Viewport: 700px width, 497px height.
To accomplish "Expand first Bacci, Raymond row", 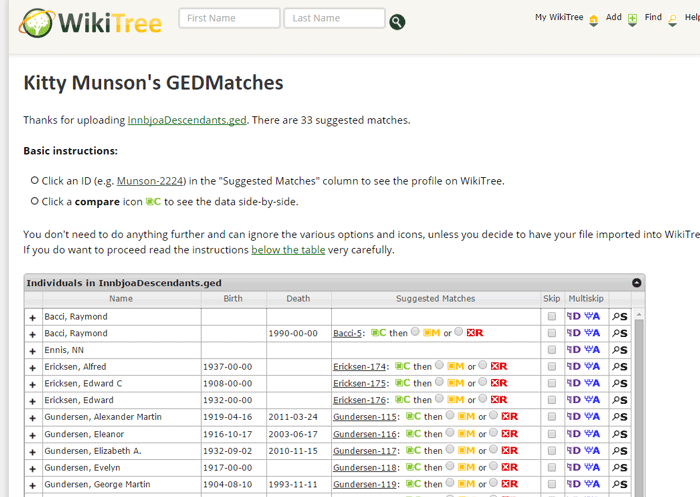I will [x=32, y=317].
